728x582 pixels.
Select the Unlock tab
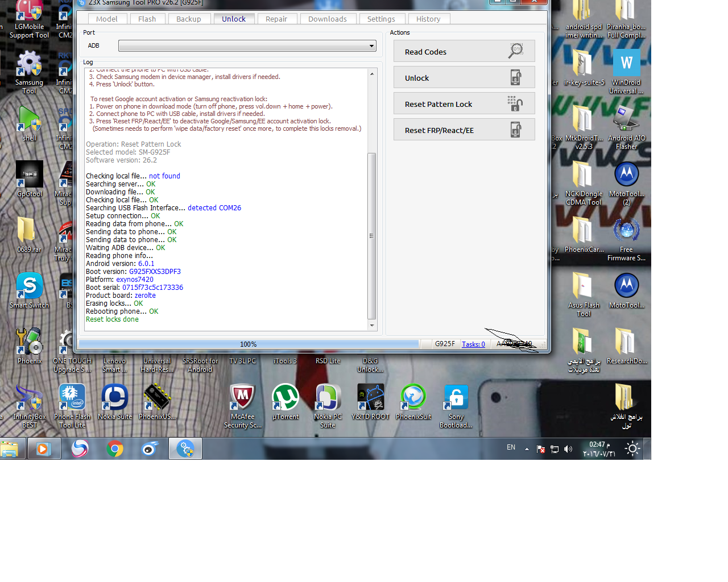tap(234, 19)
